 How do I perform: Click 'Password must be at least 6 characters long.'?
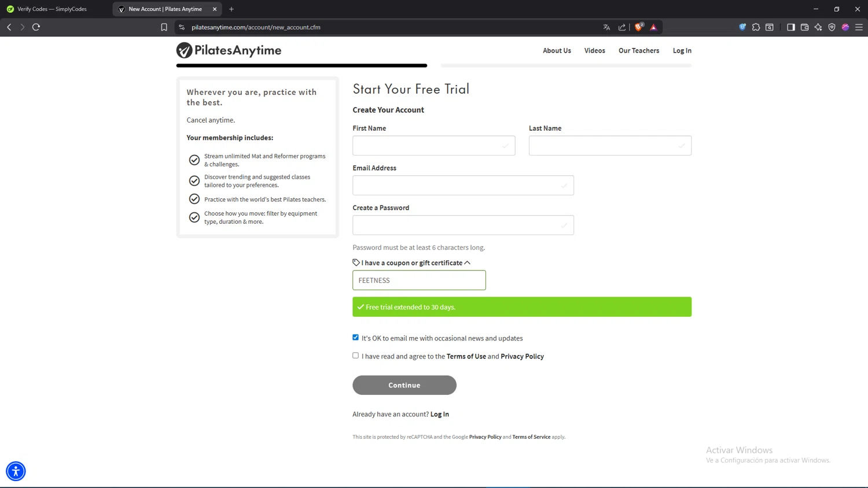[x=419, y=247]
